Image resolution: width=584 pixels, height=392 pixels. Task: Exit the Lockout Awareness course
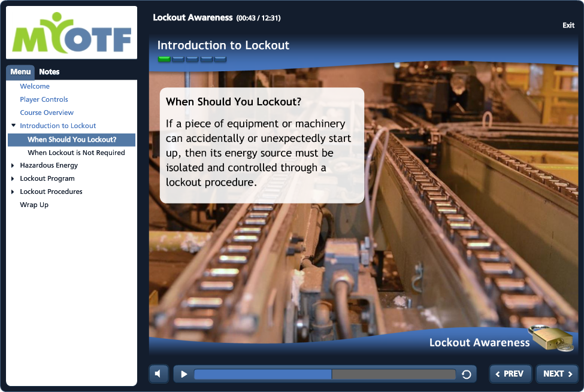pyautogui.click(x=568, y=25)
